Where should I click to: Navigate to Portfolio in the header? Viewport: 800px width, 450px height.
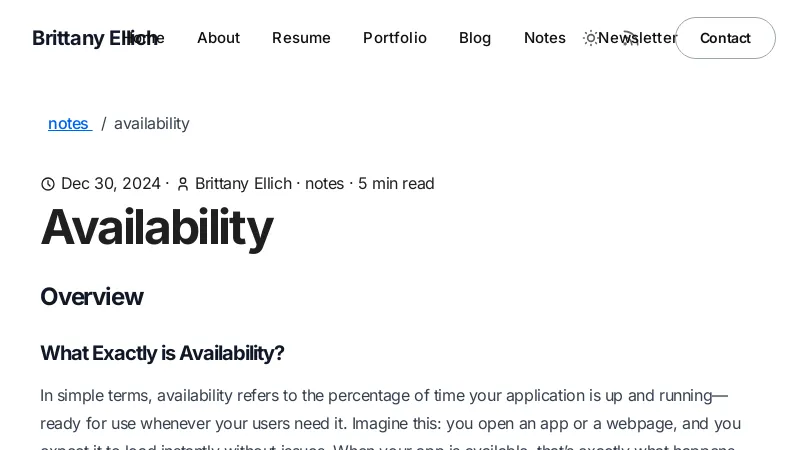tap(394, 38)
